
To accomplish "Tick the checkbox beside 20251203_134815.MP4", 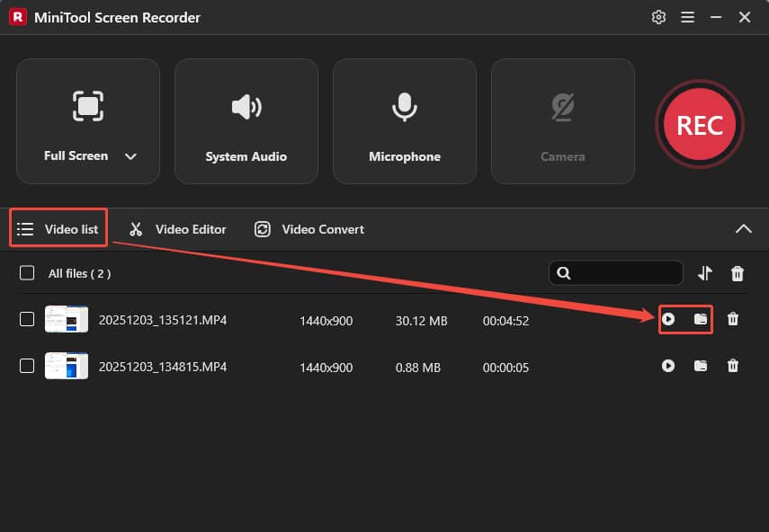I will [25, 366].
